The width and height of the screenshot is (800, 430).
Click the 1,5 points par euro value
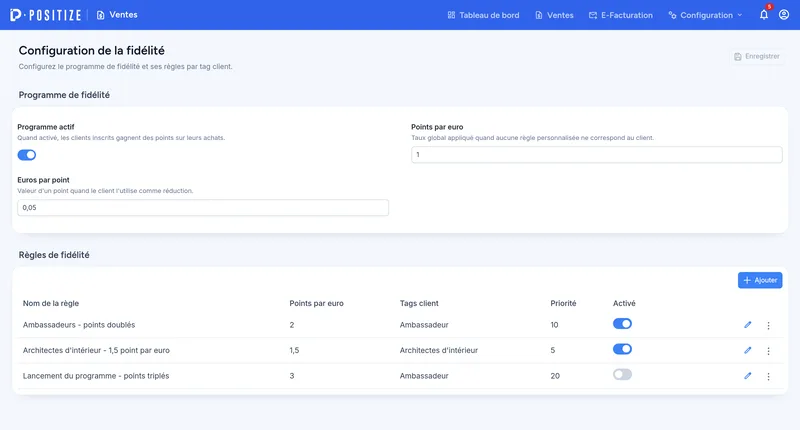[x=294, y=350]
